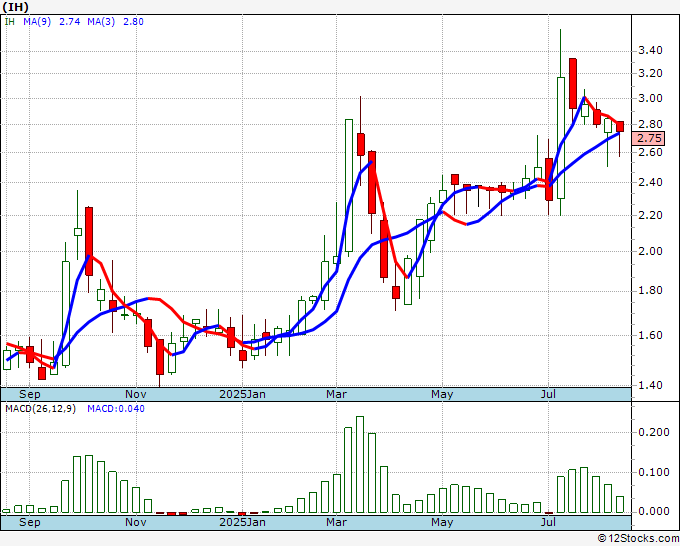Click the 1.60 price axis label
The height and width of the screenshot is (546, 680).
pos(651,335)
